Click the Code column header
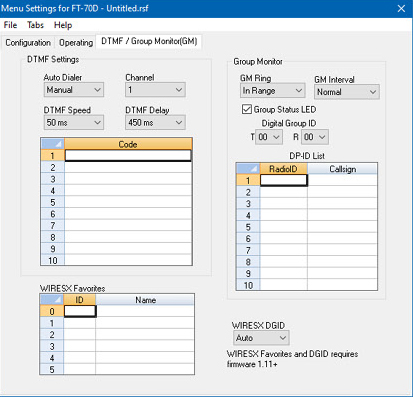The image size is (413, 397). click(128, 144)
